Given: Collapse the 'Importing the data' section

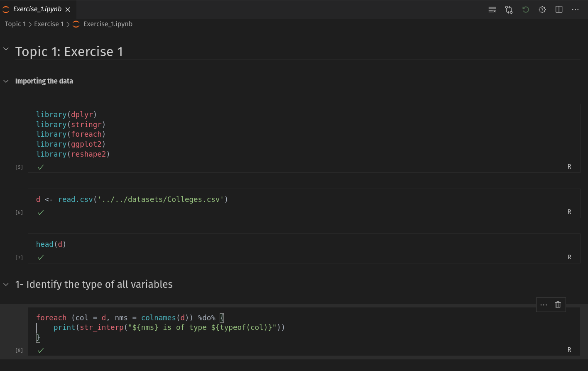Looking at the screenshot, I should (6, 81).
